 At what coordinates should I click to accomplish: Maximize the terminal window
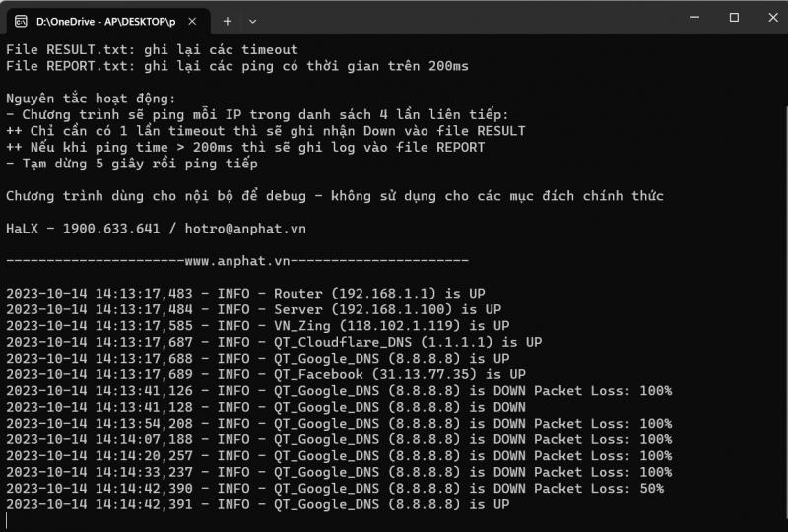734,18
